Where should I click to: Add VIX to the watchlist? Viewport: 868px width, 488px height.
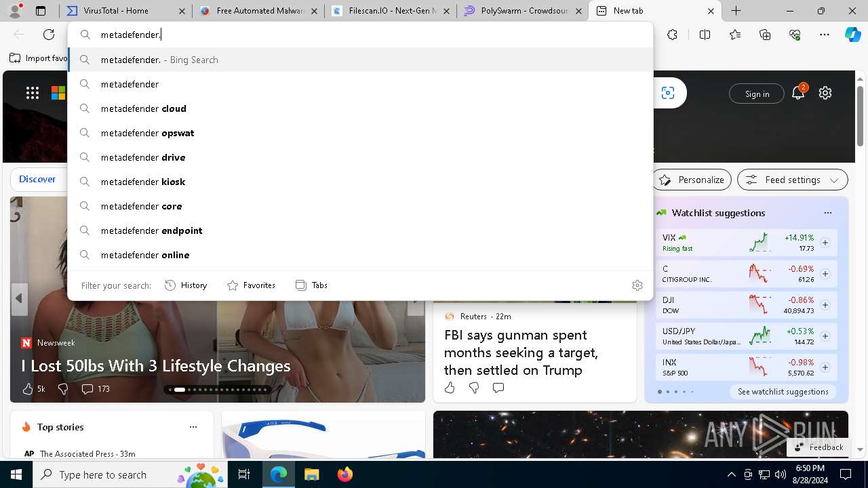pyautogui.click(x=825, y=243)
